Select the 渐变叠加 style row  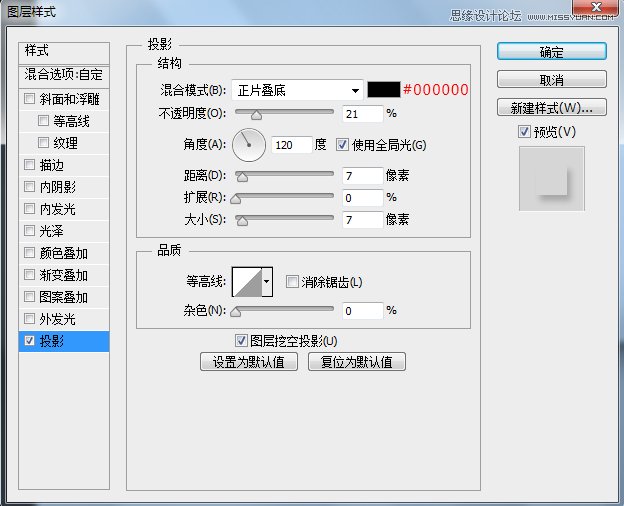pos(64,275)
